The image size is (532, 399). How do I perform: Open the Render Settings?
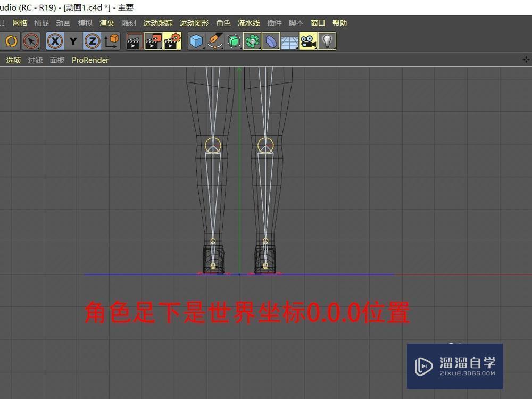(170, 41)
